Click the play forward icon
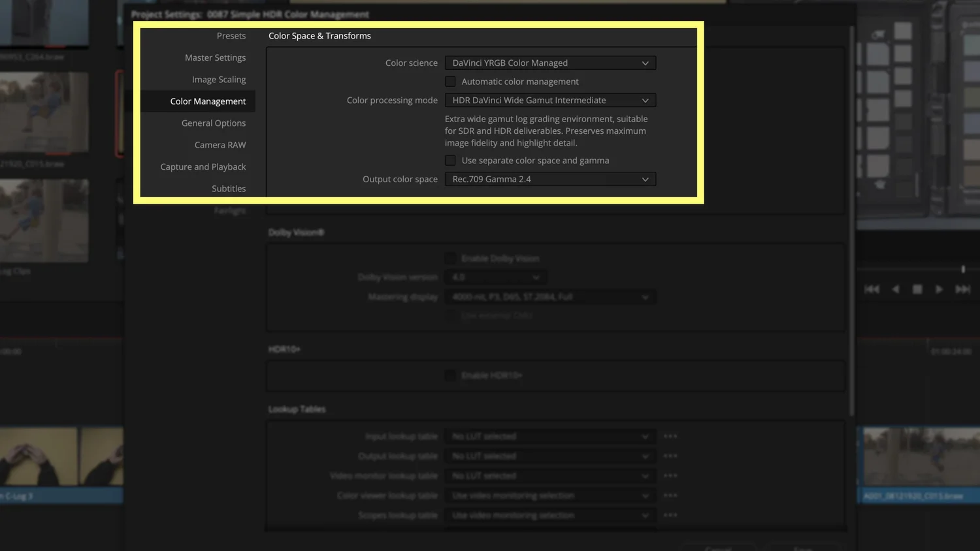The width and height of the screenshot is (980, 551). tap(939, 289)
